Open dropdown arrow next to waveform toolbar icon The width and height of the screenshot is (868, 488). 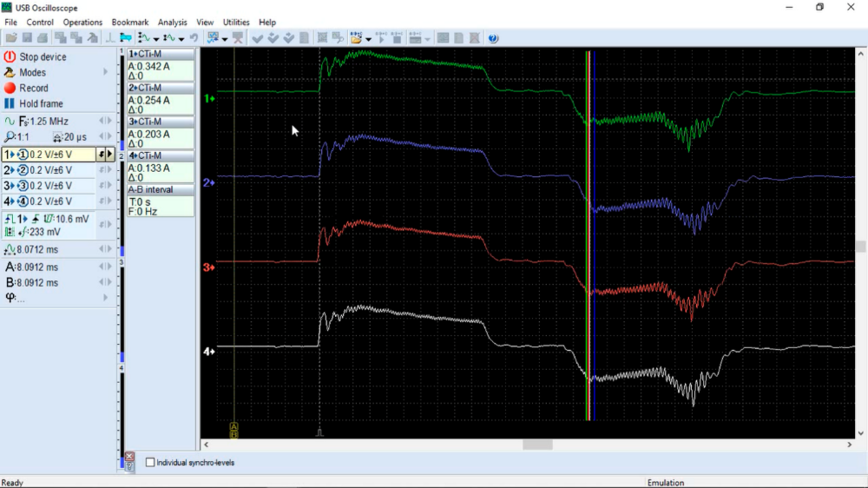[156, 39]
